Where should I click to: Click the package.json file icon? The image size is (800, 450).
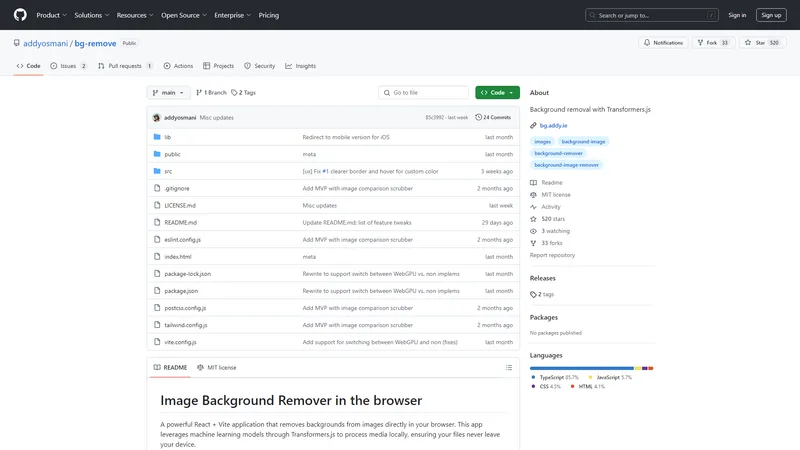click(x=157, y=291)
